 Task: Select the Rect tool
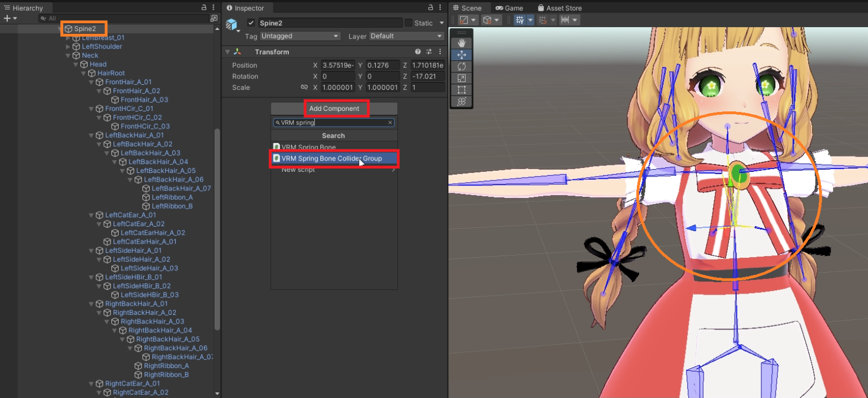(462, 90)
